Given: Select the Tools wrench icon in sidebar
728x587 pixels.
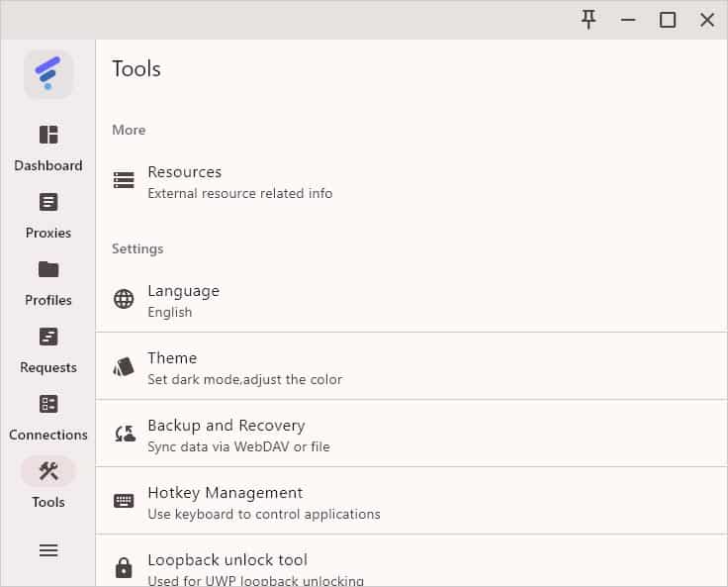Looking at the screenshot, I should point(48,471).
